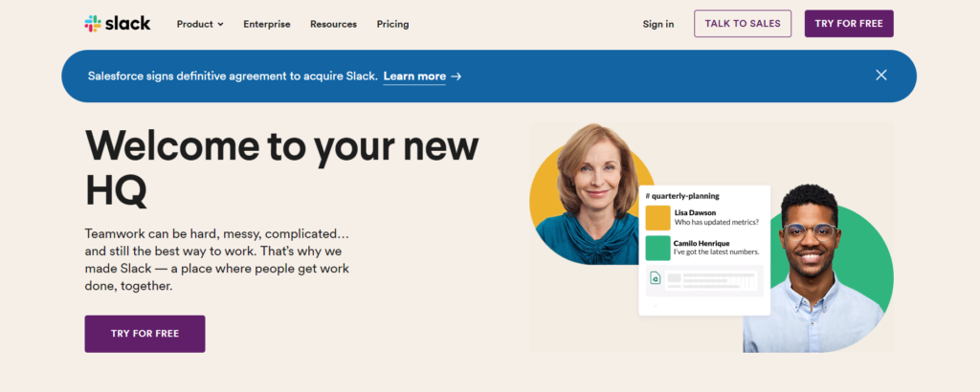Click Try for Free below the headline
The height and width of the screenshot is (392, 980).
(145, 334)
